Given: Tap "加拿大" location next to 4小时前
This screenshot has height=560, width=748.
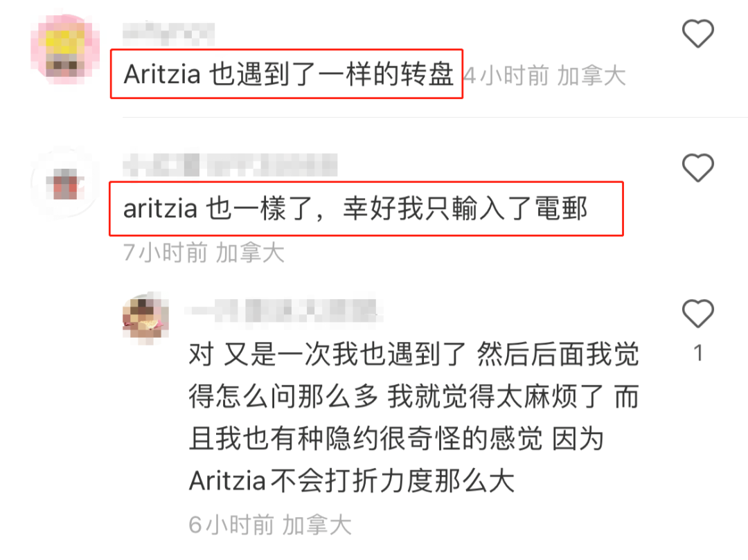Looking at the screenshot, I should [x=591, y=75].
